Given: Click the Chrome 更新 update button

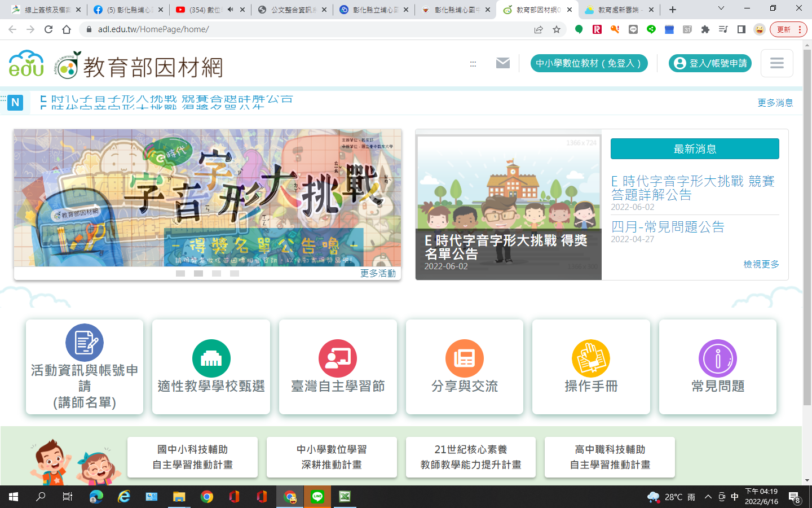Looking at the screenshot, I should (x=788, y=29).
